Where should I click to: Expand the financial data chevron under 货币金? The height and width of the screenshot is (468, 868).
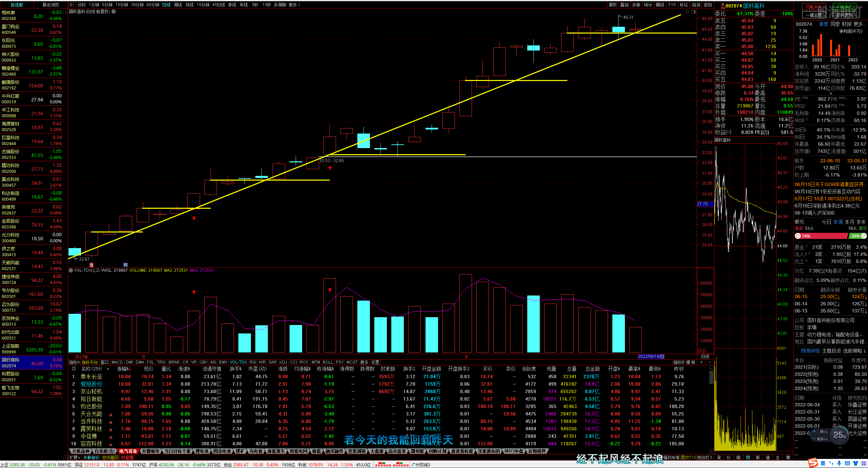(831, 94)
